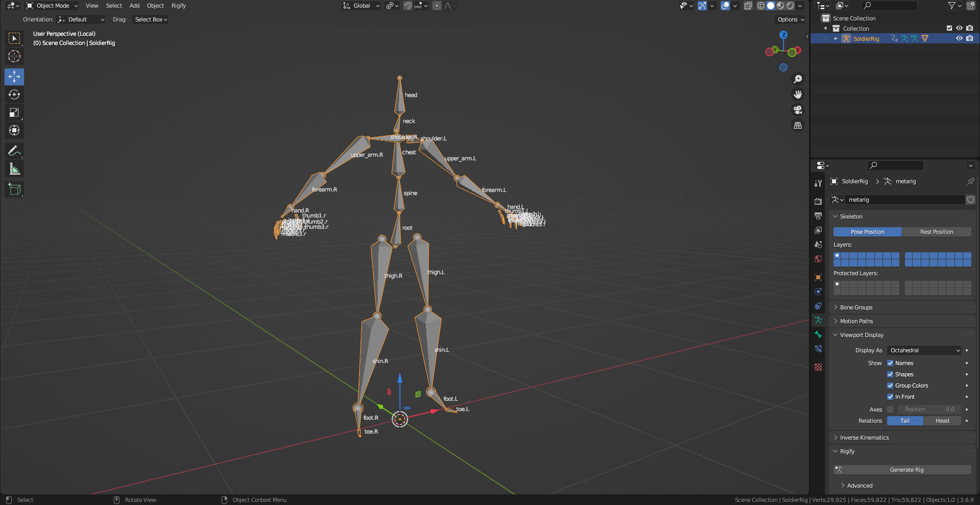Disable the In Front checkbox
This screenshot has width=980, height=505.
(890, 397)
